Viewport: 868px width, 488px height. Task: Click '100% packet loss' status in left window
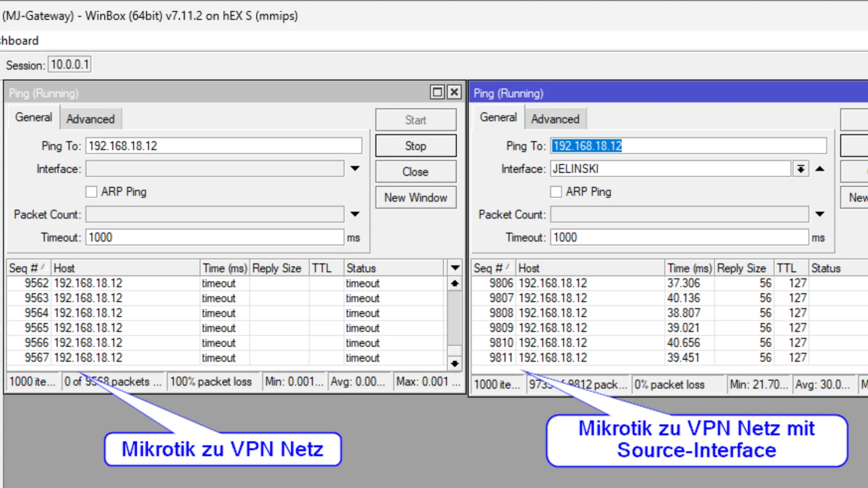point(214,382)
